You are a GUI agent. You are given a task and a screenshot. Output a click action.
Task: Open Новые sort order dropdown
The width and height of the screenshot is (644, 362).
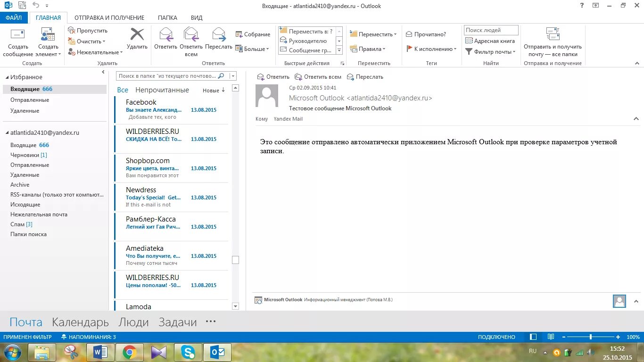(x=214, y=90)
